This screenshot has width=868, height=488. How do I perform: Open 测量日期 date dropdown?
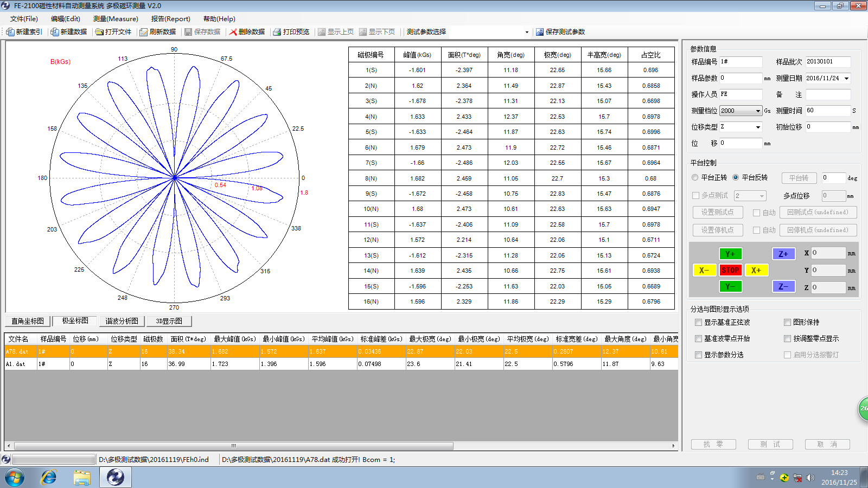click(846, 79)
